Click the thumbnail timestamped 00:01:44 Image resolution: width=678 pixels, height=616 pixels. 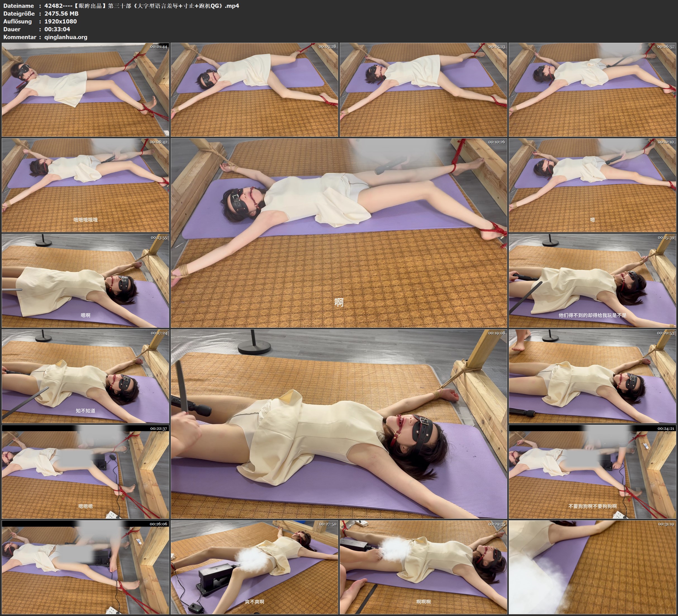(85, 90)
